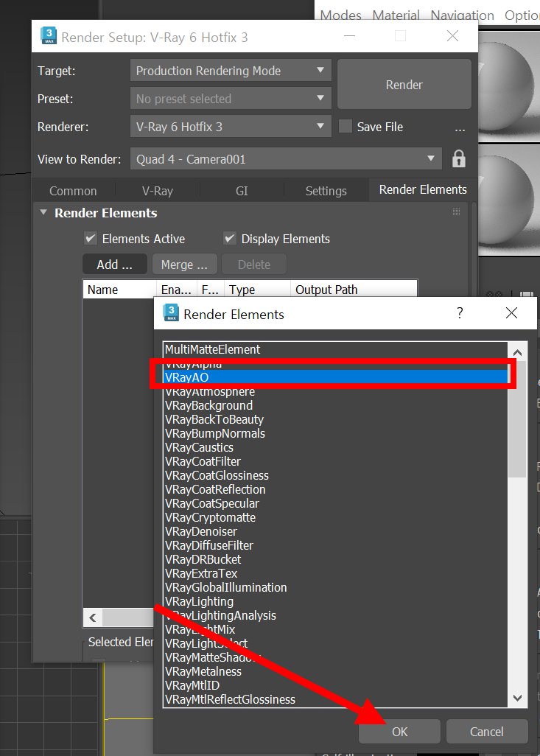Enable the Save File checkbox
Viewport: 540px width, 756px height.
(346, 126)
